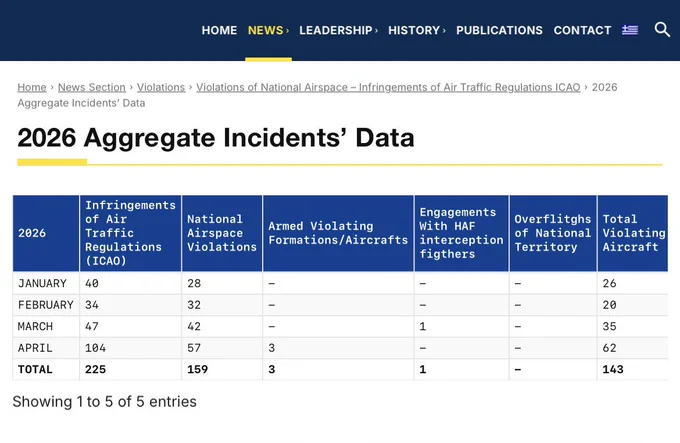Follow the Home breadcrumb link

(32, 87)
